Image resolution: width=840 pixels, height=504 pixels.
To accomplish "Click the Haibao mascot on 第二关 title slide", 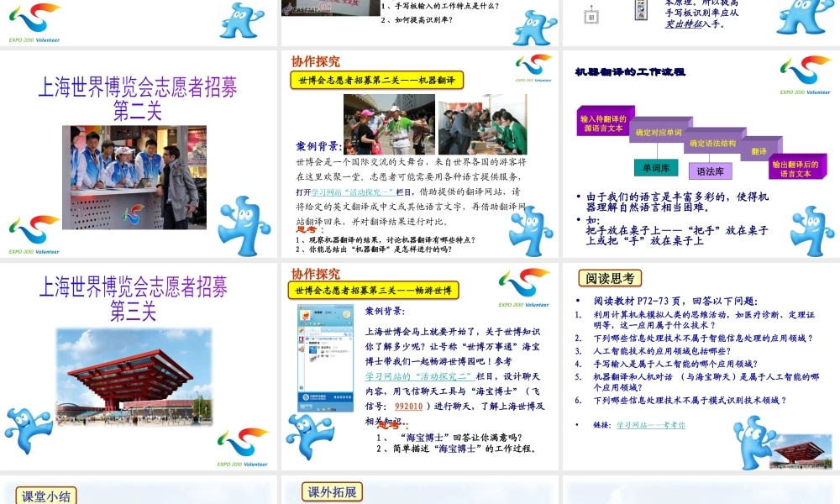I will pyautogui.click(x=244, y=225).
